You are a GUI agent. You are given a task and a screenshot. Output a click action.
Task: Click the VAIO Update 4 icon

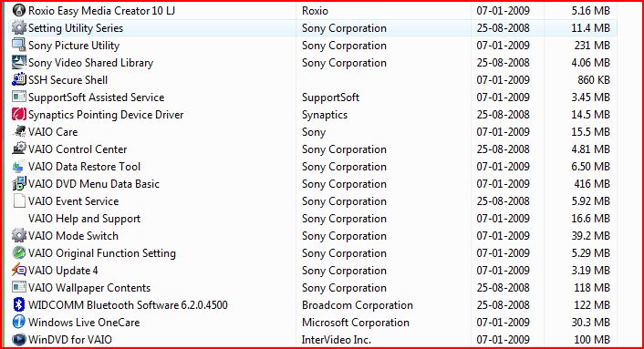tap(19, 271)
